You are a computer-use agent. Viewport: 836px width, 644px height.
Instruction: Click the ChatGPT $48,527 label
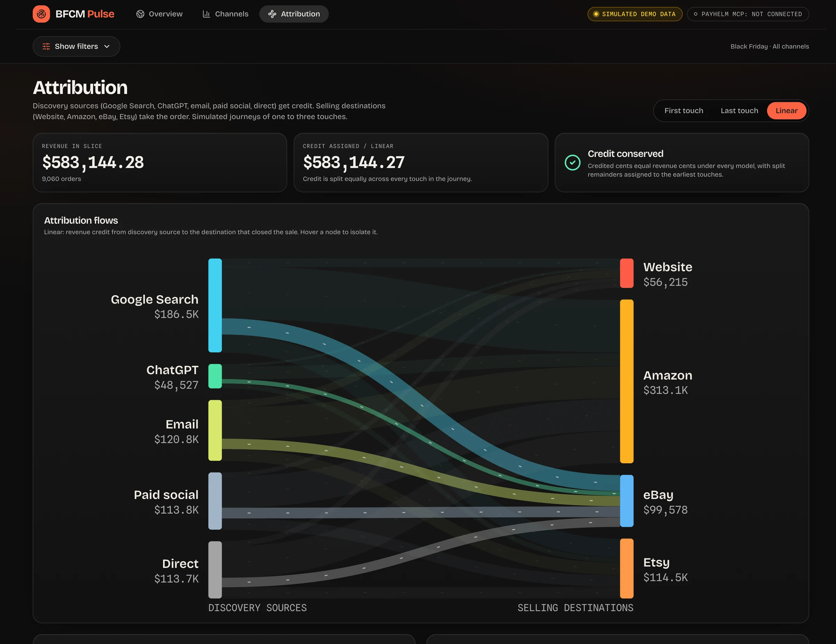(x=173, y=377)
